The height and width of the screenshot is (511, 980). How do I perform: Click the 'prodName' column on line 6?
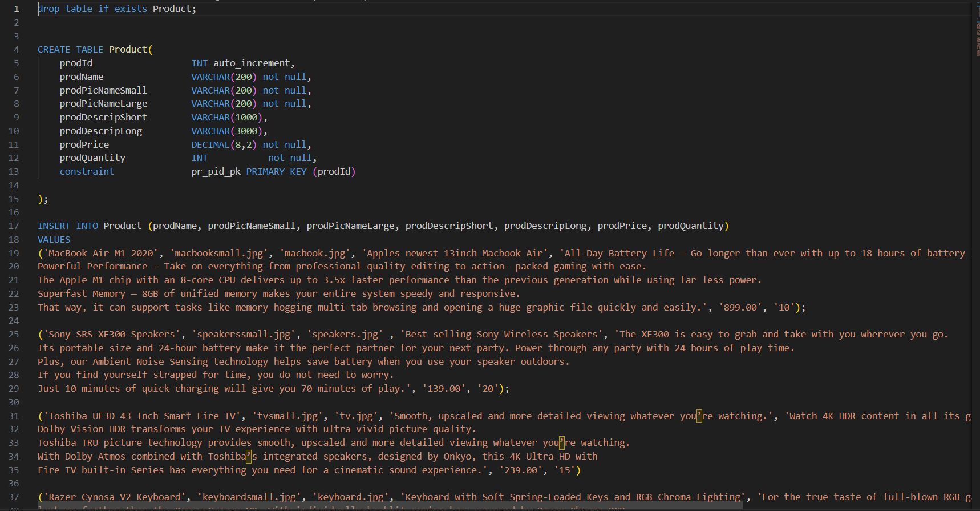(x=82, y=77)
